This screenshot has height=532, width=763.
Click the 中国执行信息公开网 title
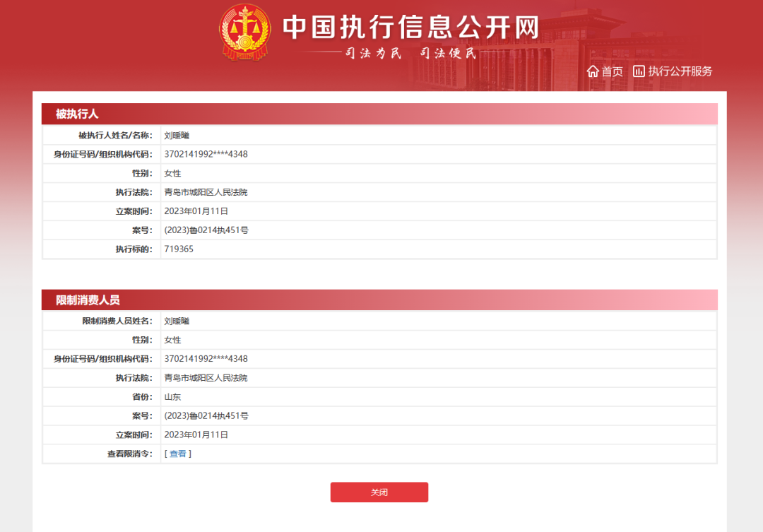410,27
